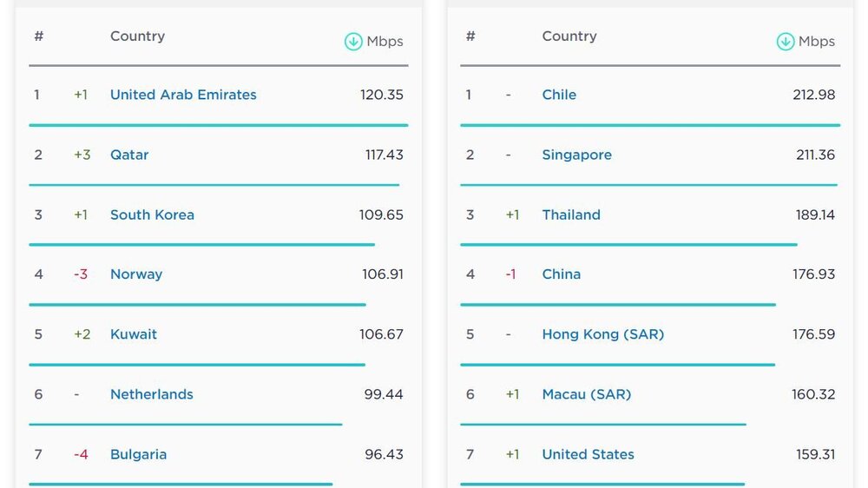Open Qatar country link
Image resolution: width=868 pixels, height=488 pixels.
[x=129, y=155]
